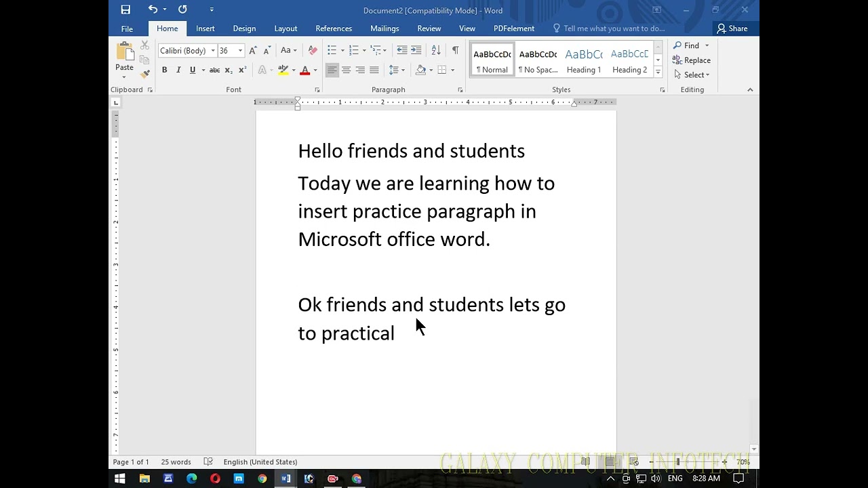Open the PDFelement tab
Screen dimensions: 868x488
click(x=514, y=28)
